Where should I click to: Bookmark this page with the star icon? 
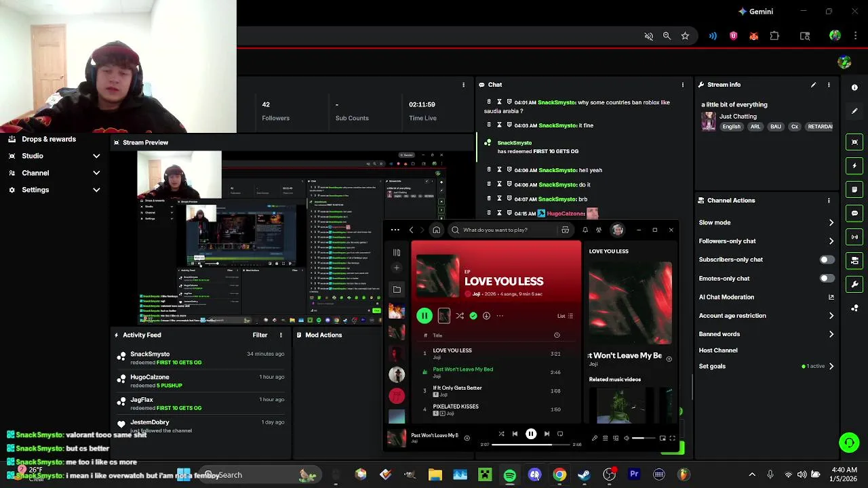[x=685, y=36]
